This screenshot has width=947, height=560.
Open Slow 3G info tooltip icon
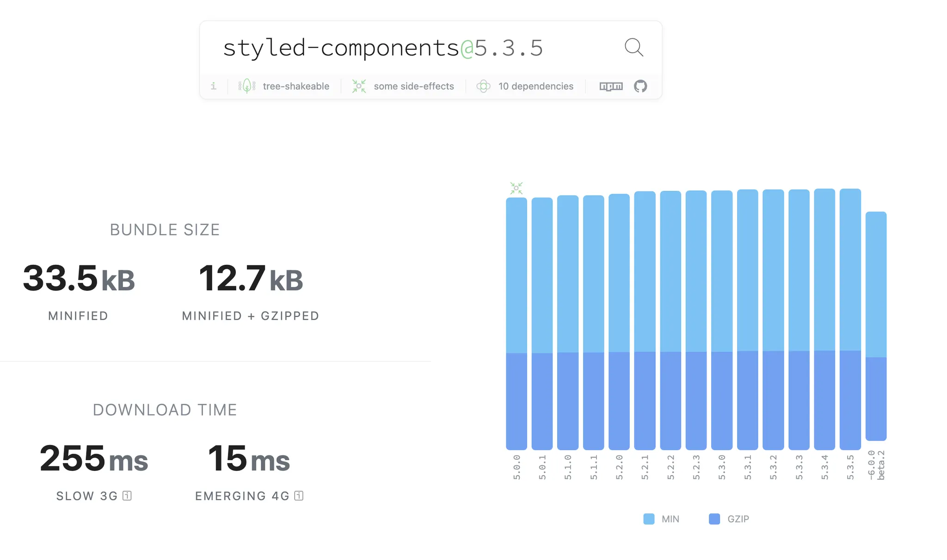(127, 496)
